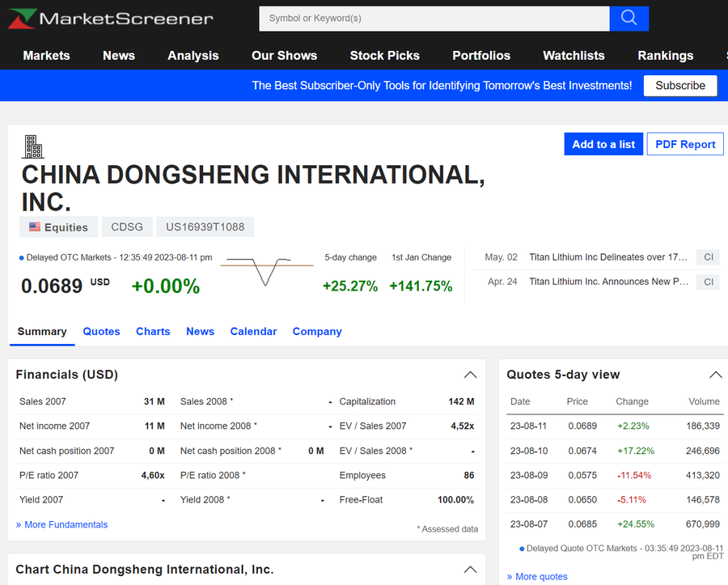
Task: Click the 23-08-11 quote row date
Action: click(528, 426)
